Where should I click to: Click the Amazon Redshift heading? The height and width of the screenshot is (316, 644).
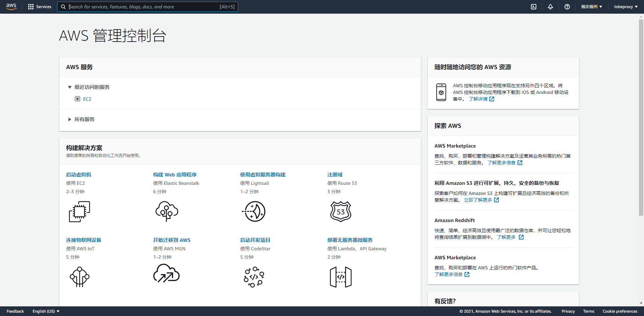pyautogui.click(x=454, y=220)
